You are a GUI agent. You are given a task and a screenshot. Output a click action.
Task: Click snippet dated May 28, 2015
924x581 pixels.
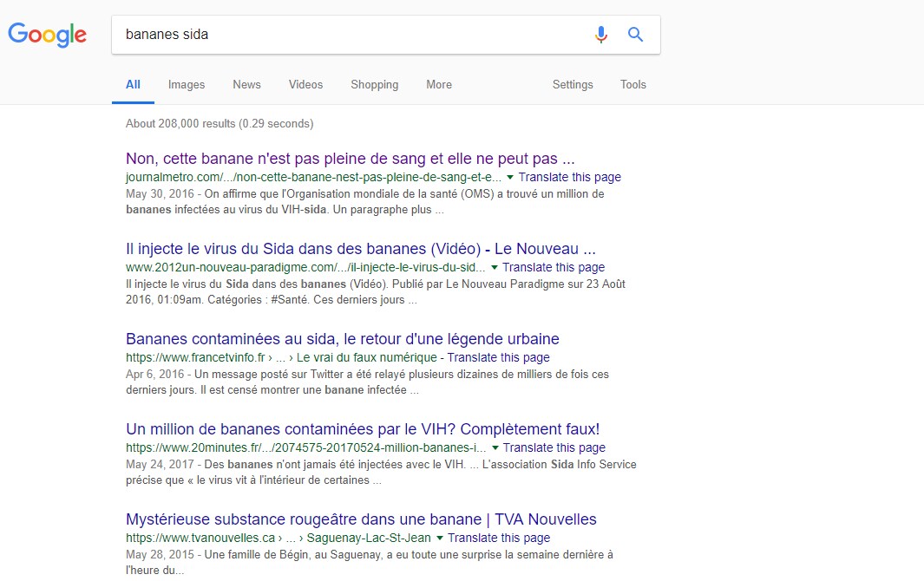click(370, 563)
